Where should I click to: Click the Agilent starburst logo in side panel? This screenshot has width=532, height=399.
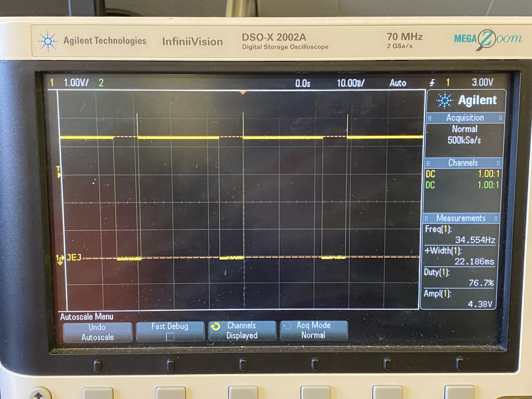click(445, 100)
